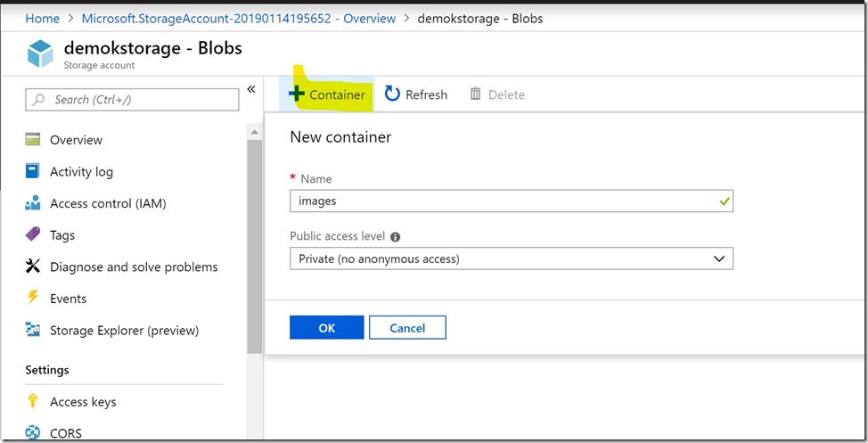Click the 'Public access level' label

coord(337,236)
